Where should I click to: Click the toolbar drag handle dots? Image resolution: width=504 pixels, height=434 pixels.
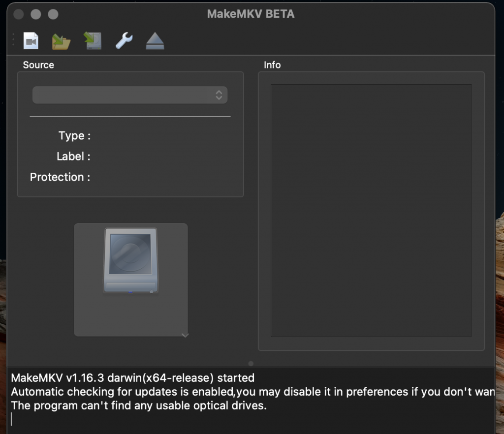[x=13, y=39]
